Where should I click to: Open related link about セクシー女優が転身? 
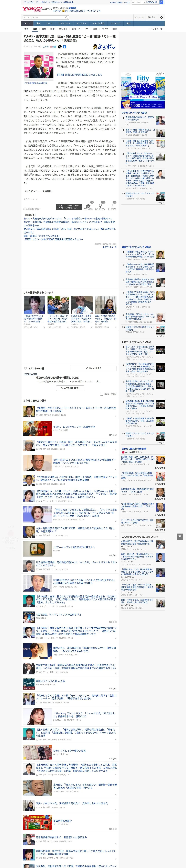click(x=53, y=240)
